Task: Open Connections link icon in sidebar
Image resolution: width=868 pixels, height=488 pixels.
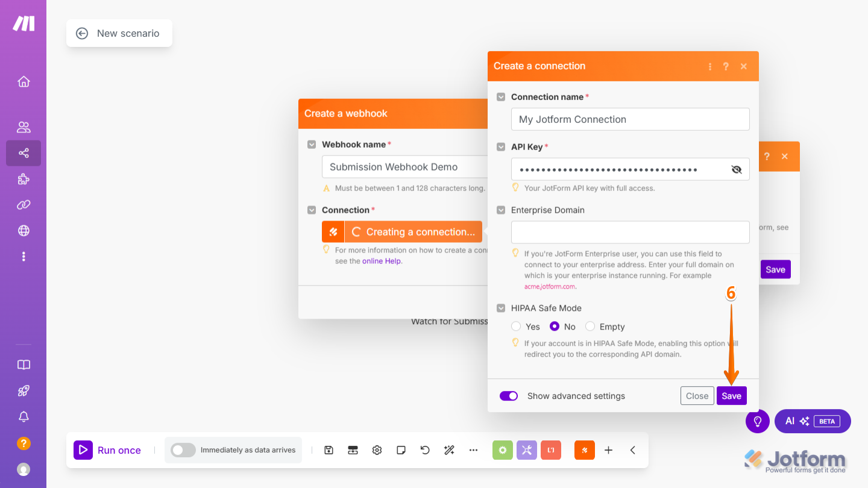Action: tap(24, 205)
